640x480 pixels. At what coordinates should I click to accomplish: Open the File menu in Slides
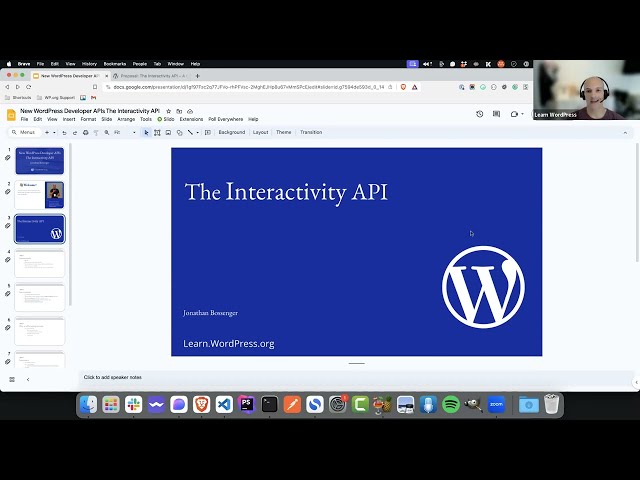(24, 119)
